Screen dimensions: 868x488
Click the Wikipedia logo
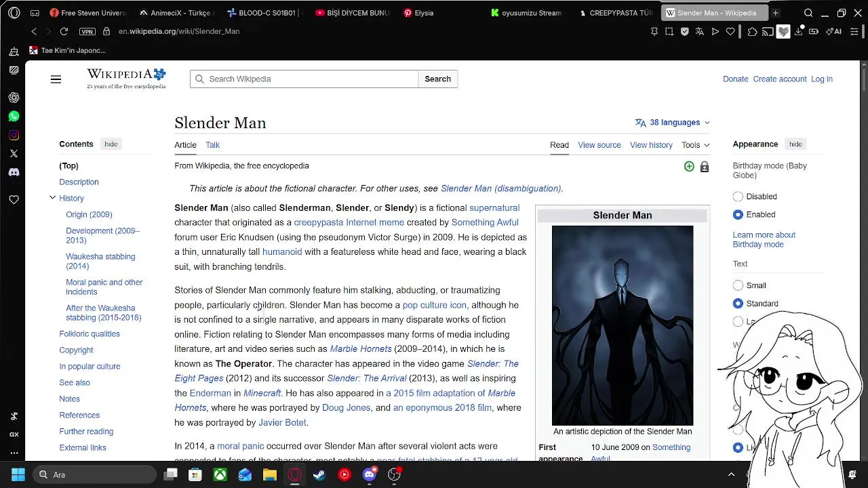point(126,79)
